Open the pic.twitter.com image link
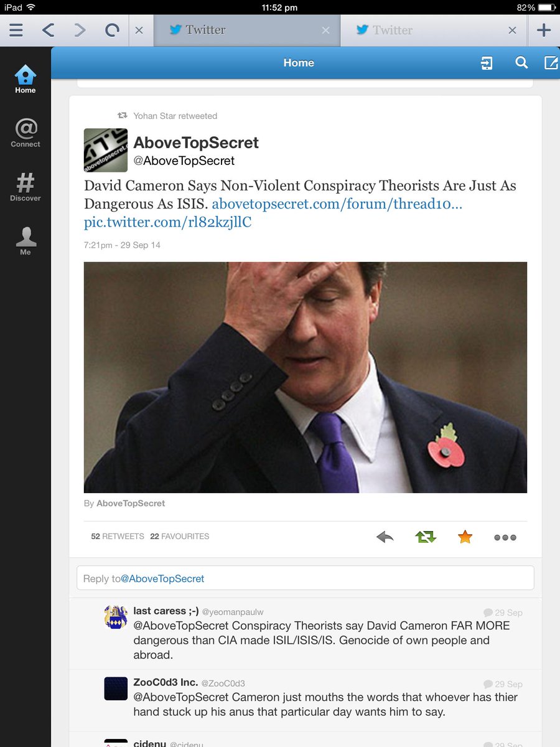560x747 pixels. 168,222
